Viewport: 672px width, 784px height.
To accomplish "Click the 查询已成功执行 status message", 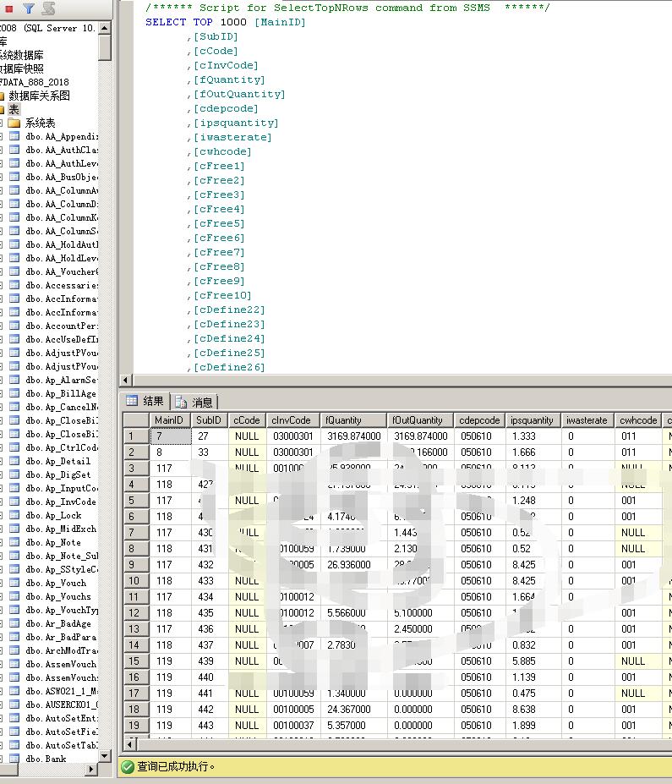I will 176,766.
